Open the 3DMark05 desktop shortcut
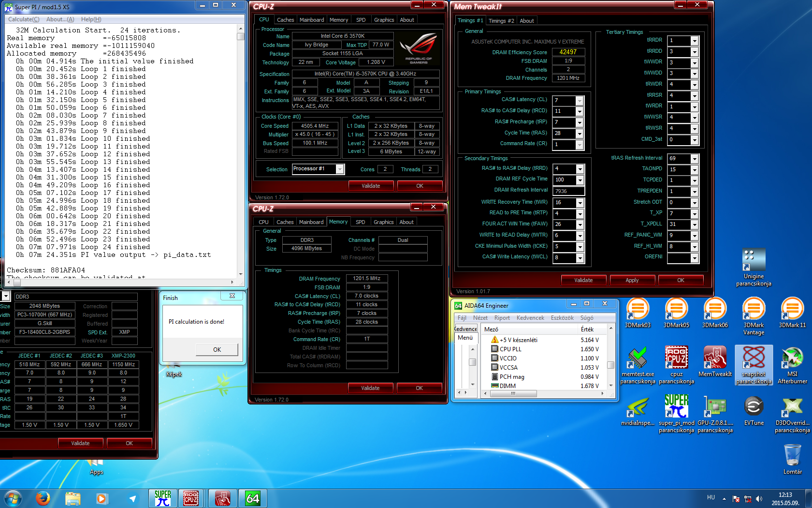This screenshot has width=812, height=508. coord(676,313)
